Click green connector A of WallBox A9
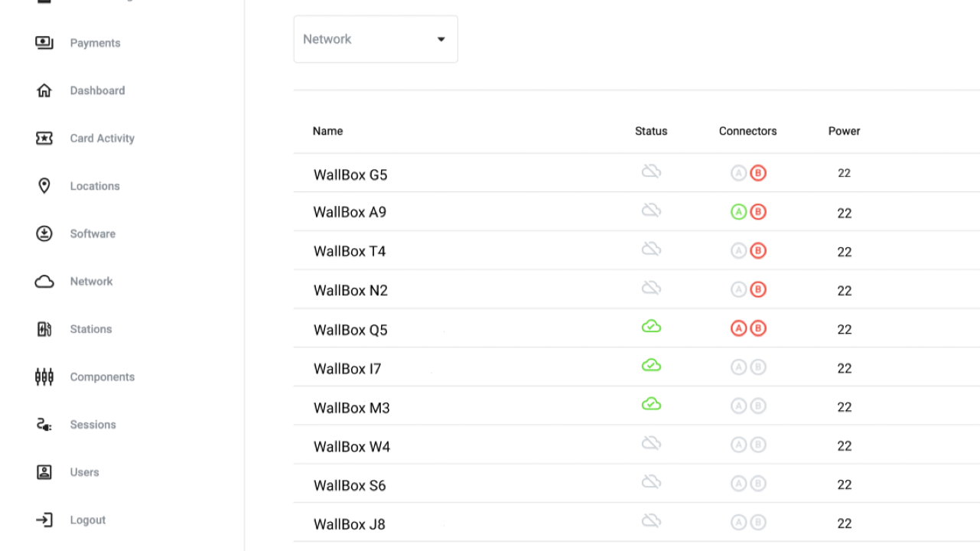This screenshot has height=551, width=980. point(738,213)
